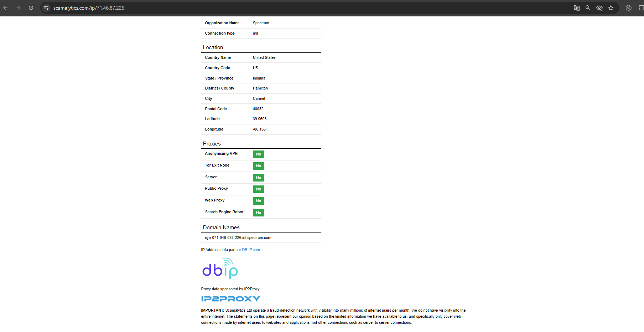Click the share icon in toolbar
The height and width of the screenshot is (332, 644).
629,8
